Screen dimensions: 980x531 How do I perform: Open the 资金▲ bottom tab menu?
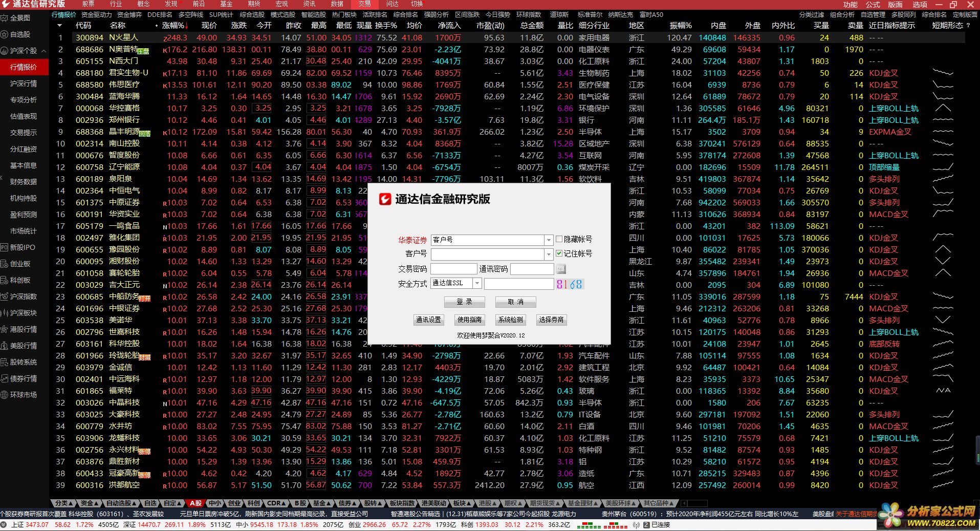[x=89, y=503]
